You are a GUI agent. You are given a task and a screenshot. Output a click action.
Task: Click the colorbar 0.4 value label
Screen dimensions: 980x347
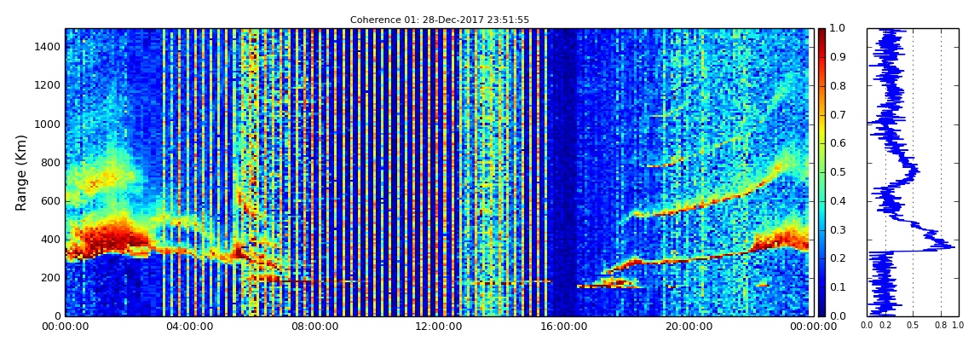836,201
